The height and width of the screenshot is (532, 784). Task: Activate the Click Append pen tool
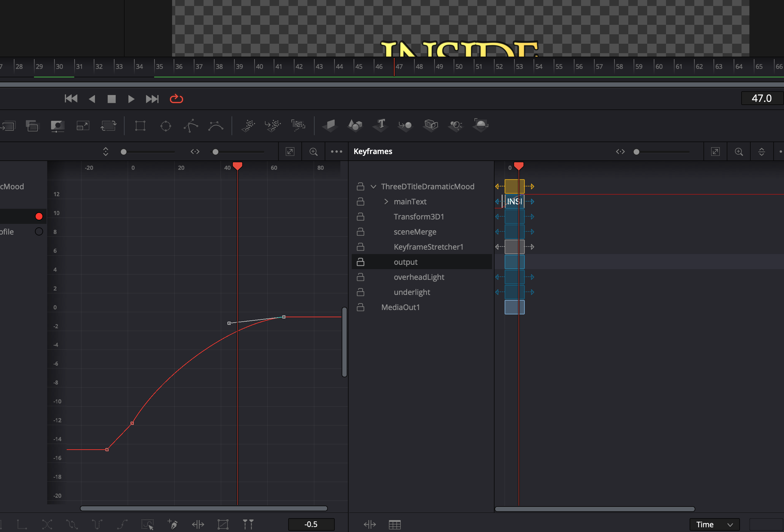[x=172, y=524]
